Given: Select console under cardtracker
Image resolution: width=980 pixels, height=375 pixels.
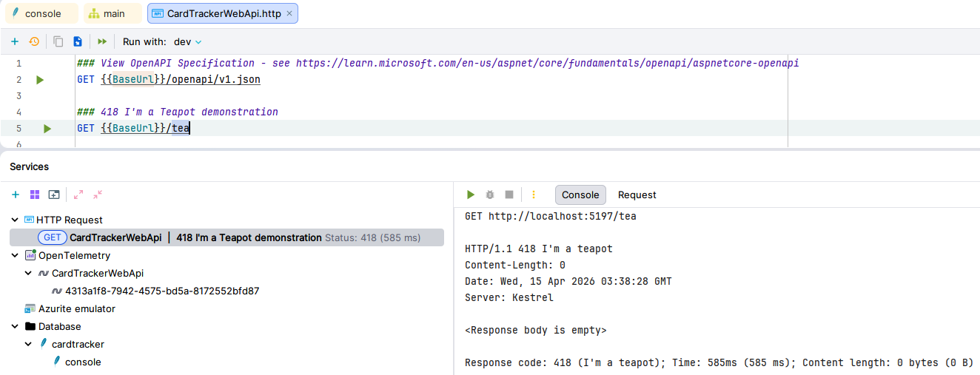Looking at the screenshot, I should coord(83,362).
